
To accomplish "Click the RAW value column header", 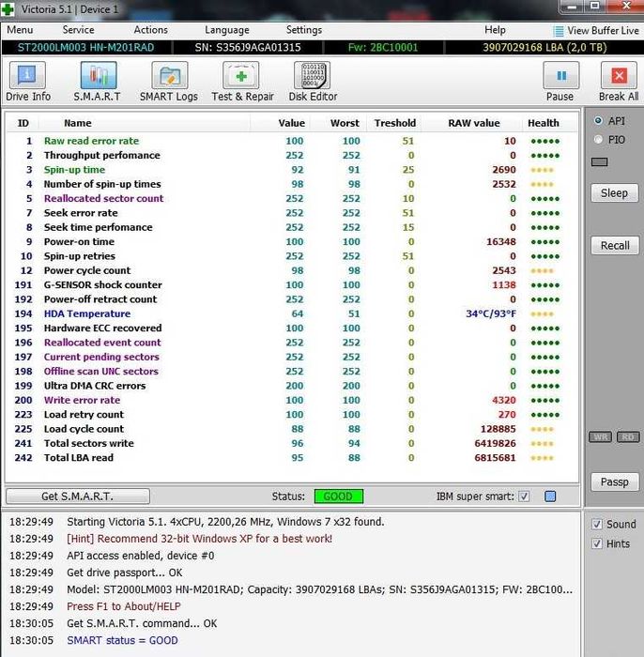I will 474,123.
